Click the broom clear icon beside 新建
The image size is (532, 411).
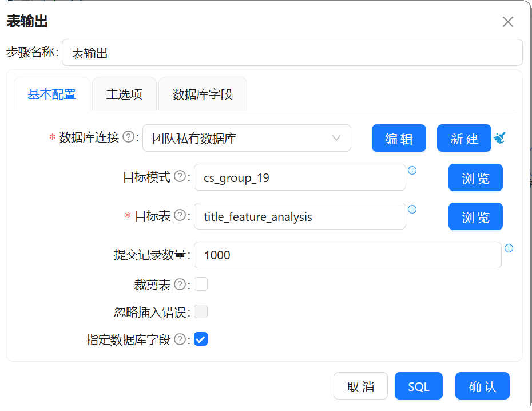tap(499, 138)
